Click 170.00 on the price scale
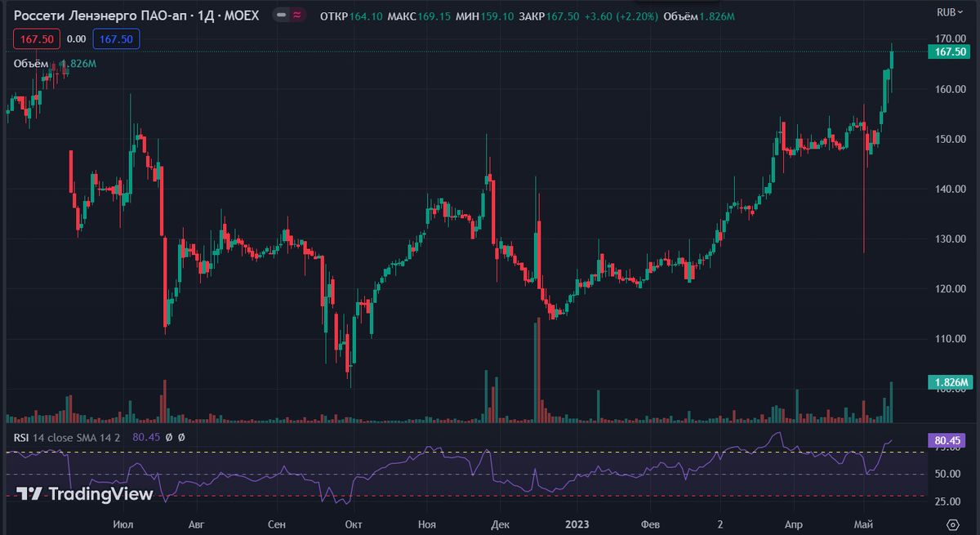The image size is (980, 535). click(x=951, y=38)
